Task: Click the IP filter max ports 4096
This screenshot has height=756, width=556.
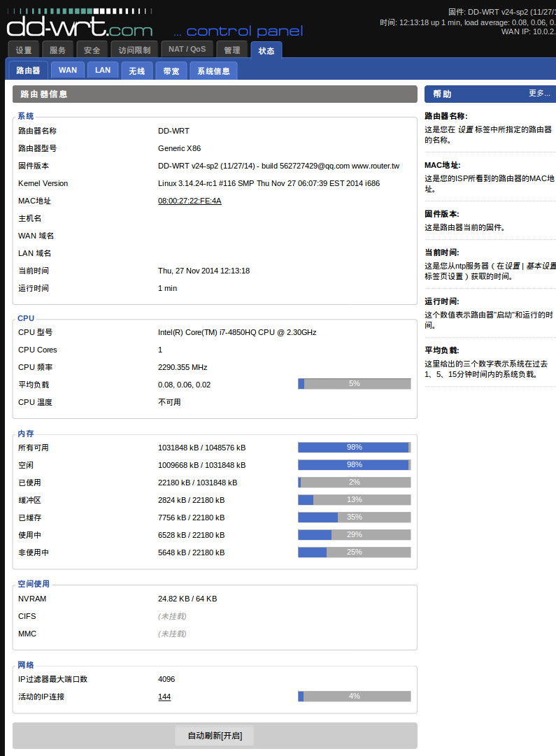Action: (x=166, y=679)
